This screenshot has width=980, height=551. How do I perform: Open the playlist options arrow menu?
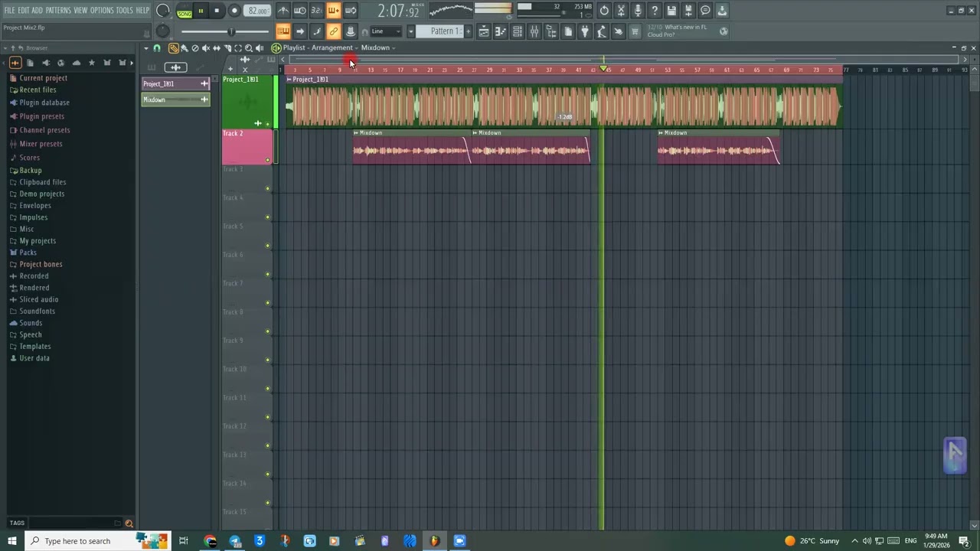click(145, 48)
